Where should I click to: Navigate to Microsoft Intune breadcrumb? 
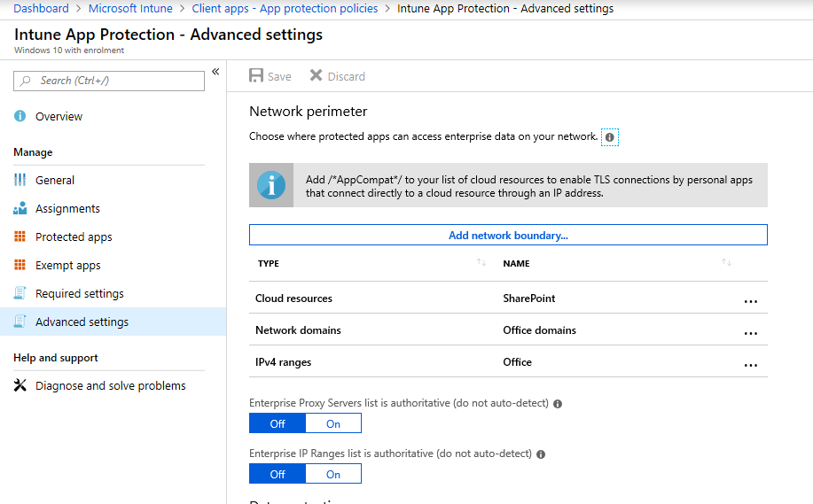click(130, 8)
